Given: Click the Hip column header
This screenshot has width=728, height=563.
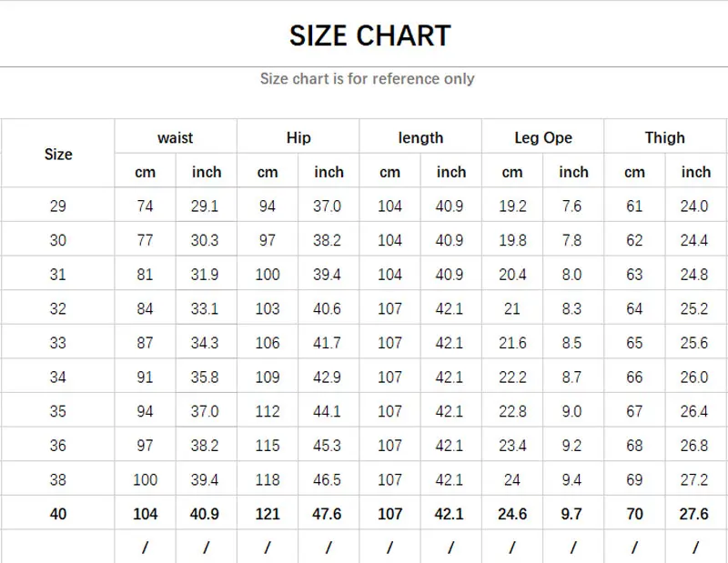Looking at the screenshot, I should coord(298,138).
